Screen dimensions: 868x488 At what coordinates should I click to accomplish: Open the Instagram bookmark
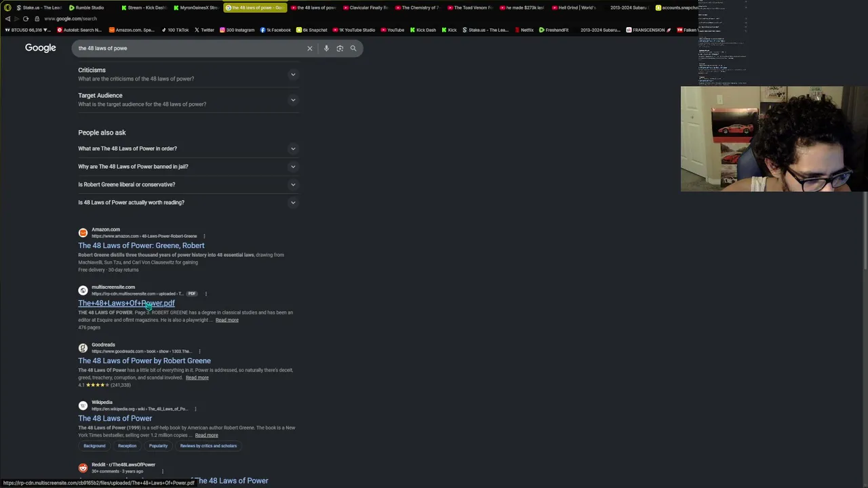237,30
